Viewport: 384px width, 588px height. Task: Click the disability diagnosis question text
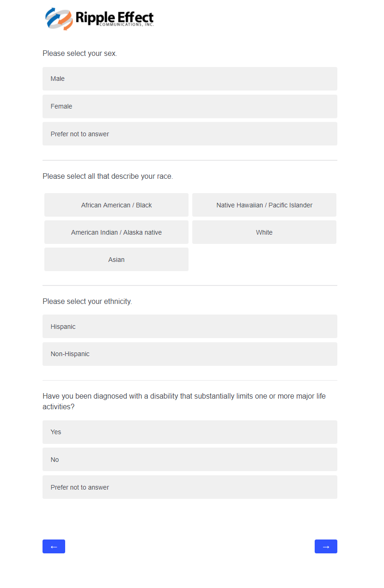click(184, 396)
